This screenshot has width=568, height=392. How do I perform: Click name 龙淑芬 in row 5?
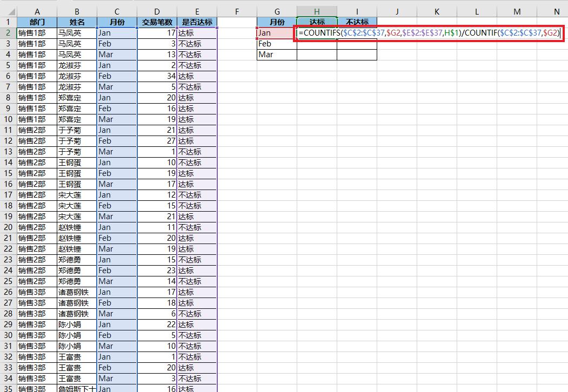(77, 65)
